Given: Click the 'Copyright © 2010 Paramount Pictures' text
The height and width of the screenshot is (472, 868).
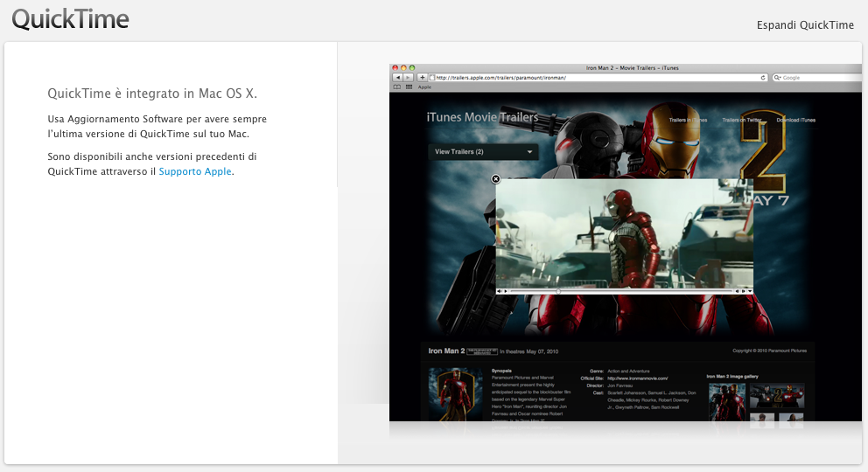Looking at the screenshot, I should [x=769, y=351].
